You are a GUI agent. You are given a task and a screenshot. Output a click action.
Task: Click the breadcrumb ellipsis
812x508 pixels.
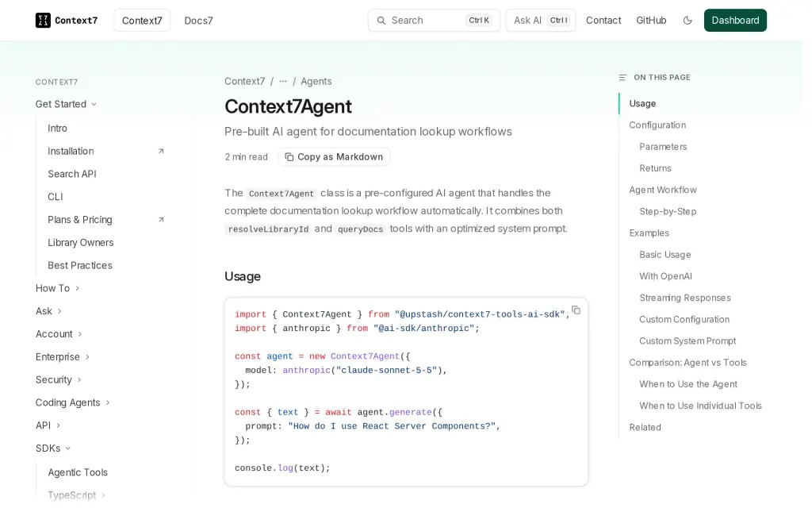click(283, 82)
